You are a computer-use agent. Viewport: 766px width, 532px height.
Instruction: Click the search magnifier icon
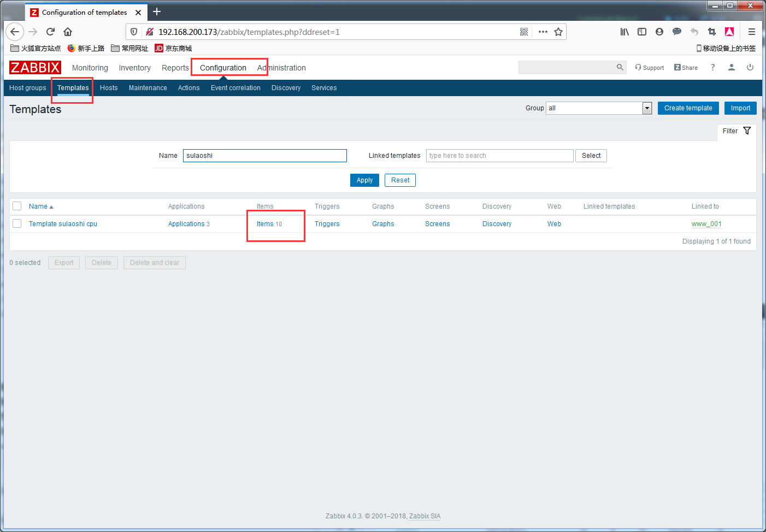tap(620, 67)
